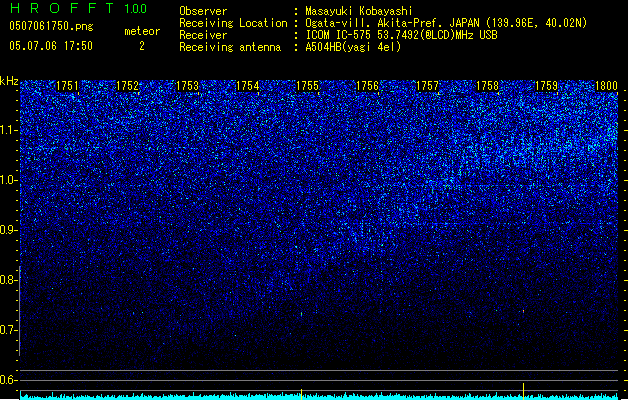Click the Receiving Location field label
The width and height of the screenshot is (629, 400).
[233, 23]
